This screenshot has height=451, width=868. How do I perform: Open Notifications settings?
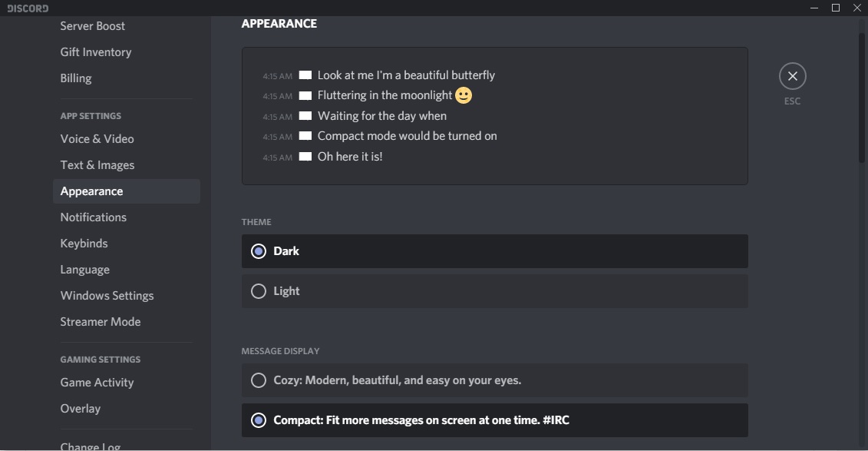[94, 217]
